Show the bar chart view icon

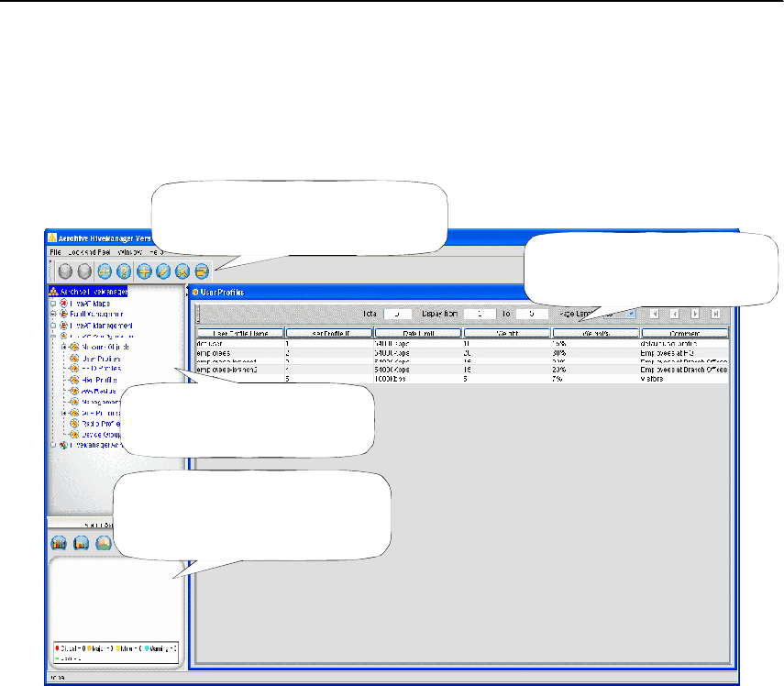81,543
